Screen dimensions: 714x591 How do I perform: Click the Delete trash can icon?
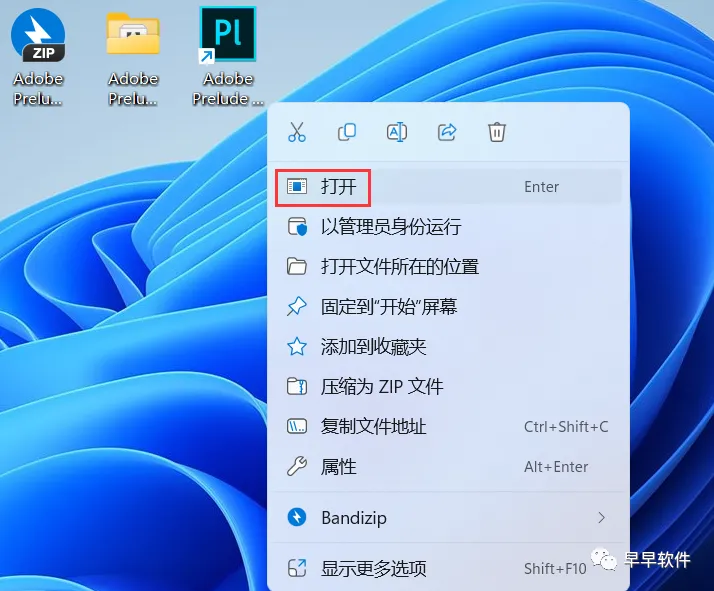(x=497, y=132)
